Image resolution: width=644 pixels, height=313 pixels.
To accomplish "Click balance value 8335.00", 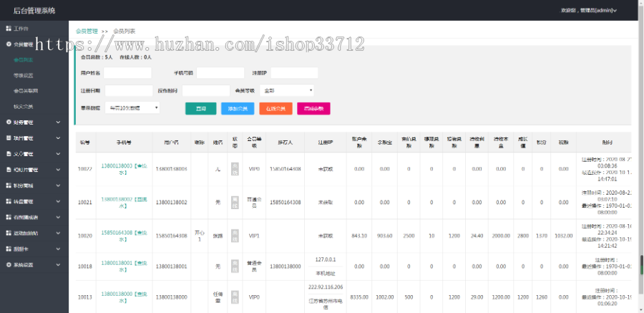I will 359,297.
